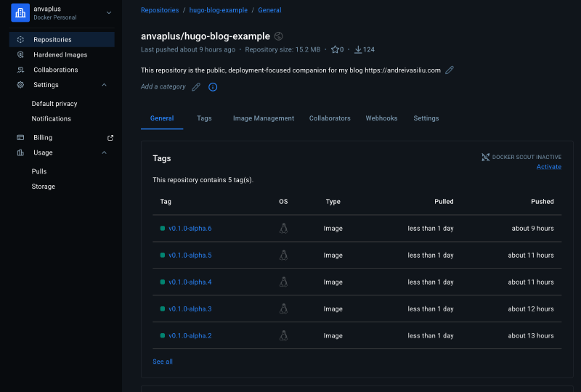
Task: Open Notifications settings
Action: (51, 119)
